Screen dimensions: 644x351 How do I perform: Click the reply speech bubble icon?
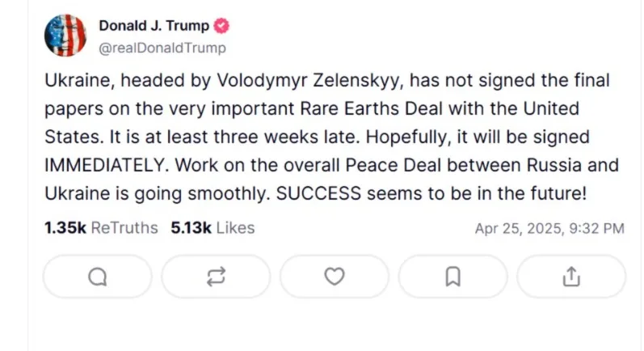click(98, 277)
